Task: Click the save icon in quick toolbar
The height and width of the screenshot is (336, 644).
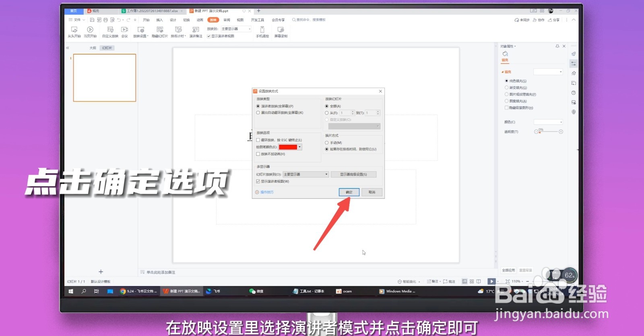Action: tap(92, 20)
